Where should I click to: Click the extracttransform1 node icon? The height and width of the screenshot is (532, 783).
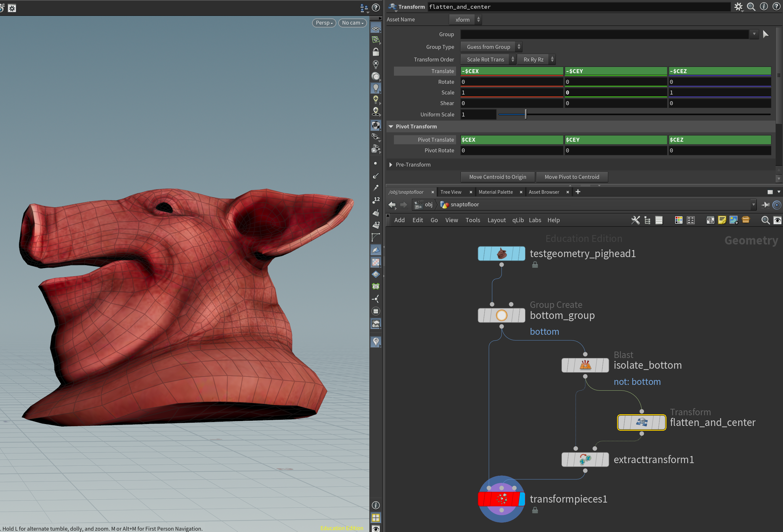[x=585, y=460]
